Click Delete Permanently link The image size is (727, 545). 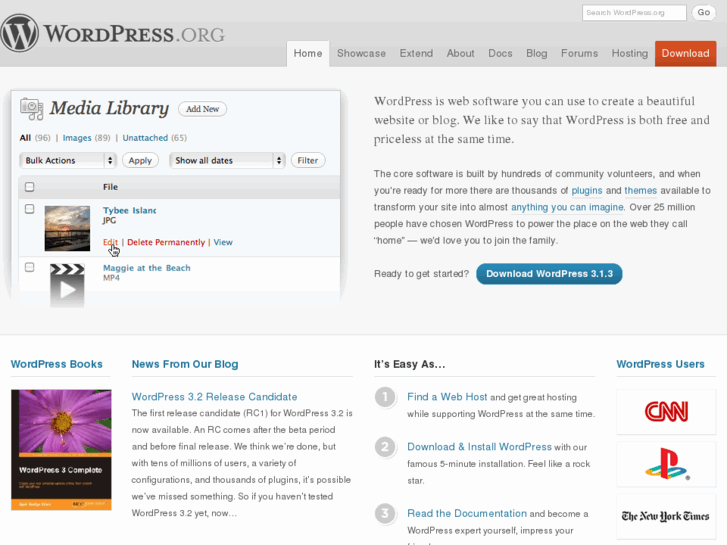[166, 242]
